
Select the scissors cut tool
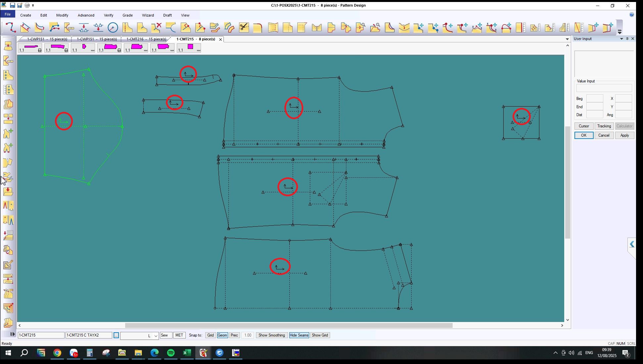click(244, 27)
